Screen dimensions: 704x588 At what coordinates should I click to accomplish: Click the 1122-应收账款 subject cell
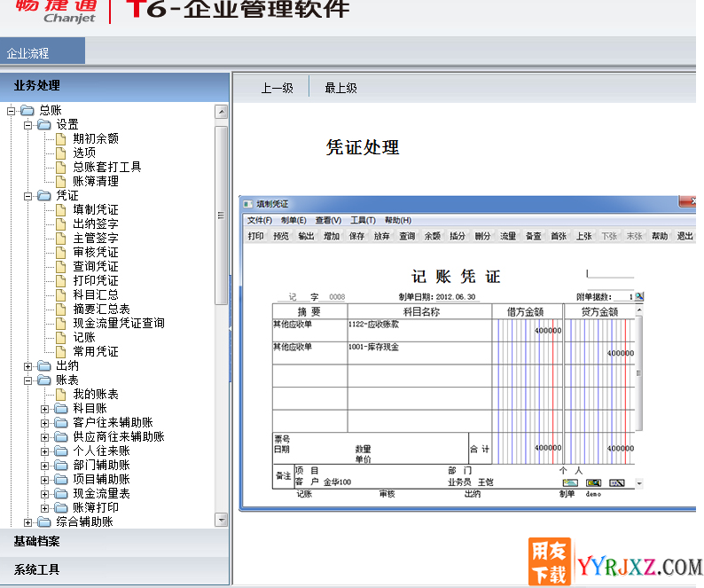pos(419,330)
